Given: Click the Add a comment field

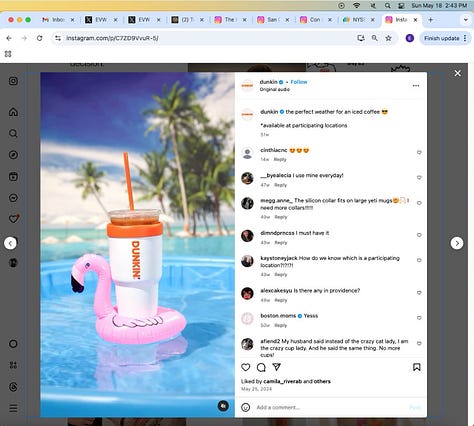Looking at the screenshot, I should pyautogui.click(x=330, y=407).
